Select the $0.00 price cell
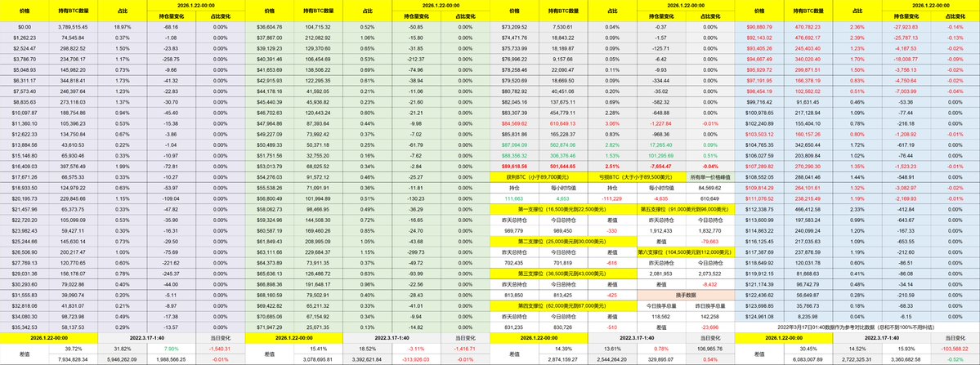The height and width of the screenshot is (365, 980). point(25,27)
